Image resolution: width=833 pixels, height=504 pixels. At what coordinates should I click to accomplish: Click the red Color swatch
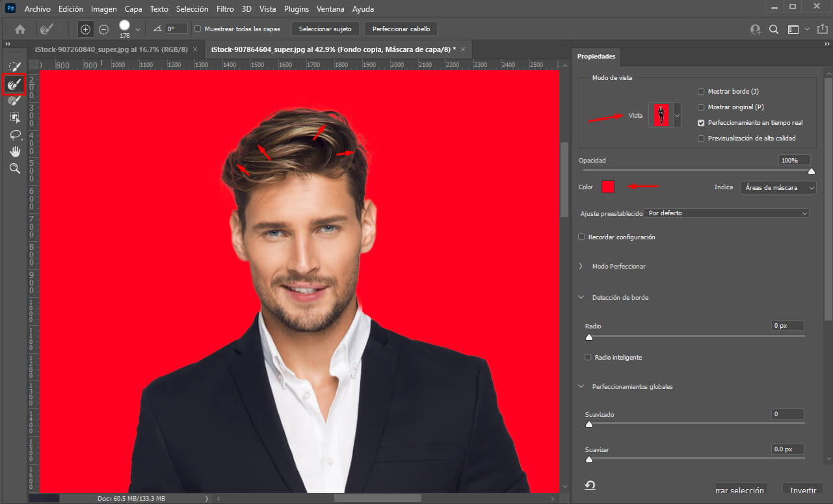[607, 187]
